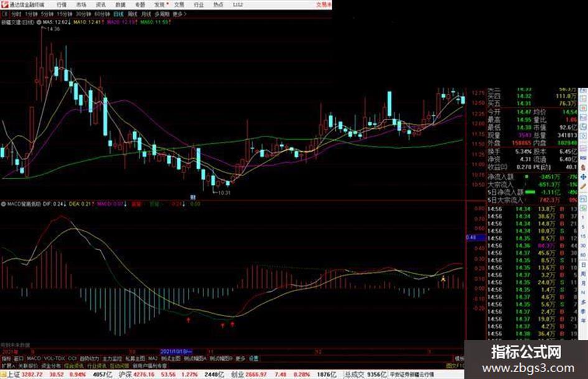Open the 资讯 menu
This screenshot has height=379, width=588.
(101, 5)
